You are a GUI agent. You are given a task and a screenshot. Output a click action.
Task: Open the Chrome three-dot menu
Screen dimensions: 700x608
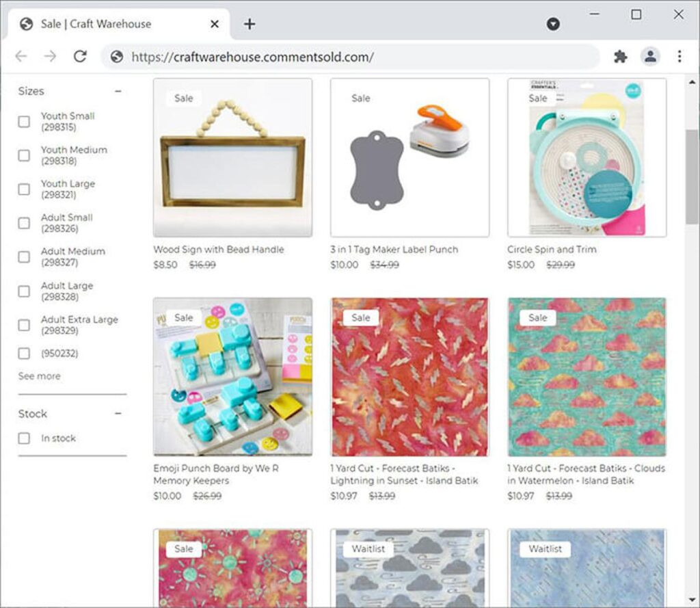coord(678,57)
